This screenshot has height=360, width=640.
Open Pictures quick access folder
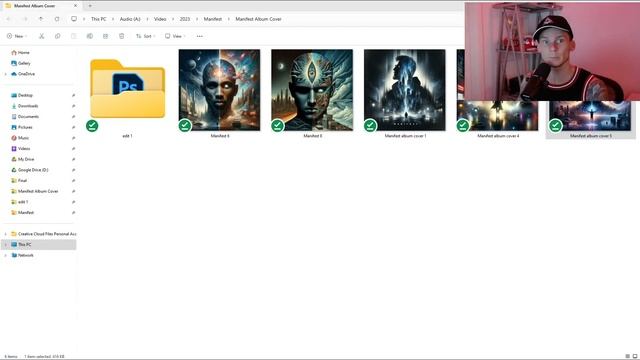[22, 127]
